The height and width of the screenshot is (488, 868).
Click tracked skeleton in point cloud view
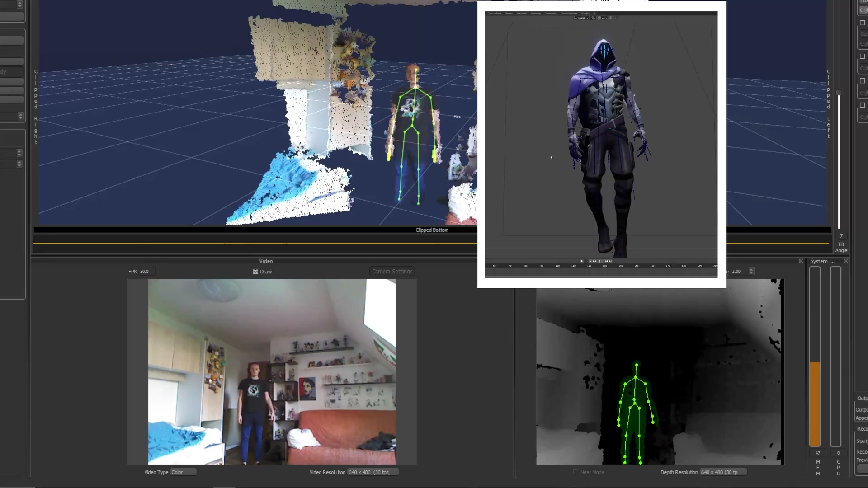[412, 136]
